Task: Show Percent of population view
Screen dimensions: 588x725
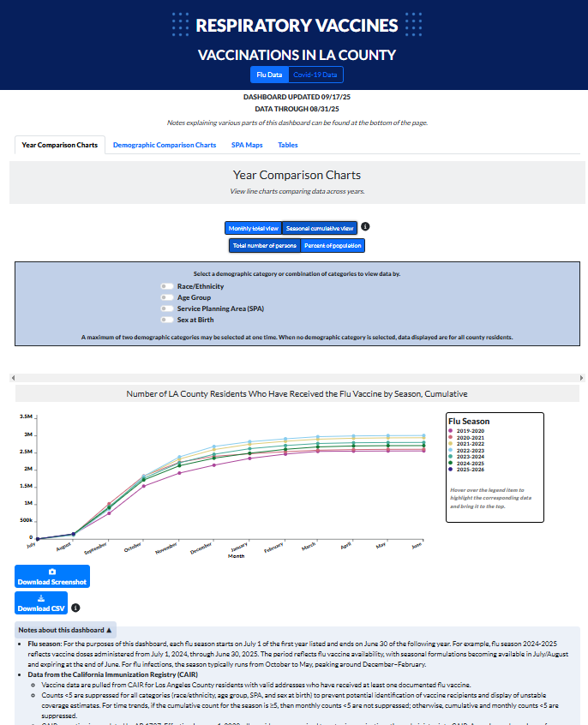Action: (x=333, y=246)
